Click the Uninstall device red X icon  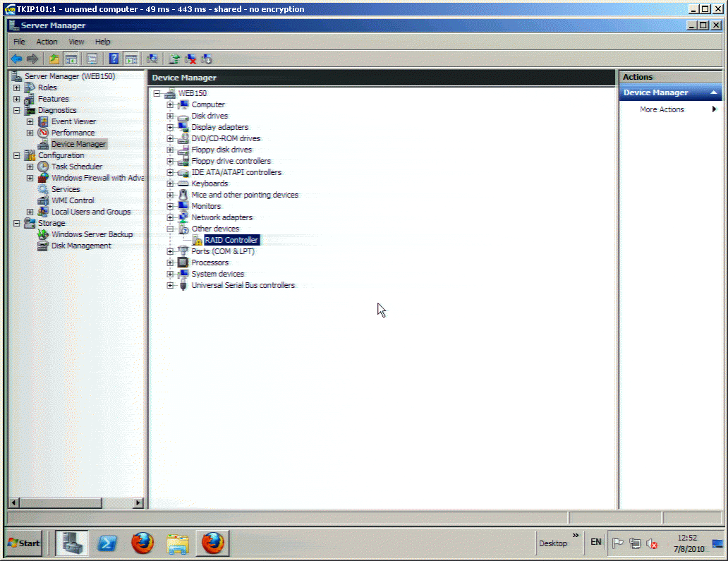(190, 59)
